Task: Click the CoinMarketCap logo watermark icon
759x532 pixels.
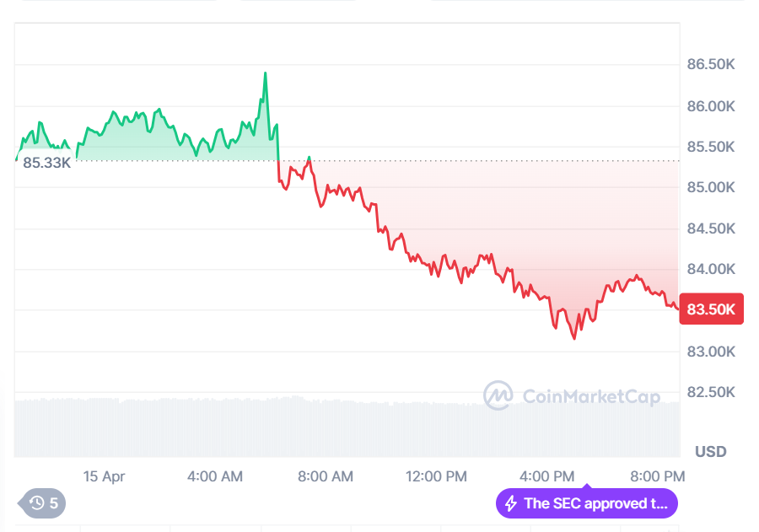Action: click(x=498, y=395)
